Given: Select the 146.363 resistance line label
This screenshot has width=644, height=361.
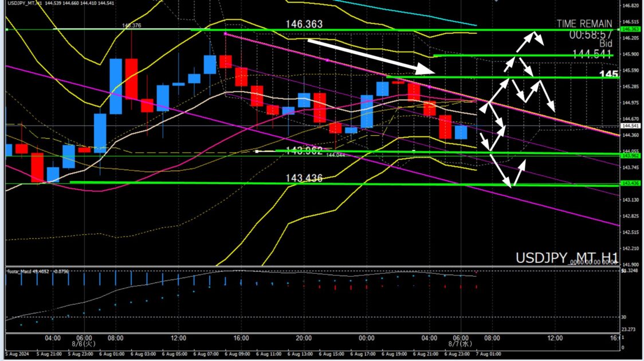Looking at the screenshot, I should tap(304, 24).
